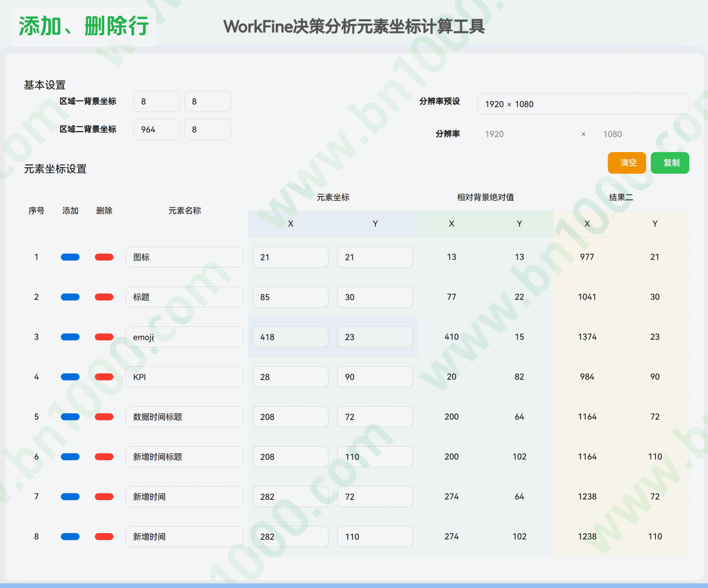The width and height of the screenshot is (708, 588).
Task: Click row 5 Y field showing 72
Action: tap(375, 417)
